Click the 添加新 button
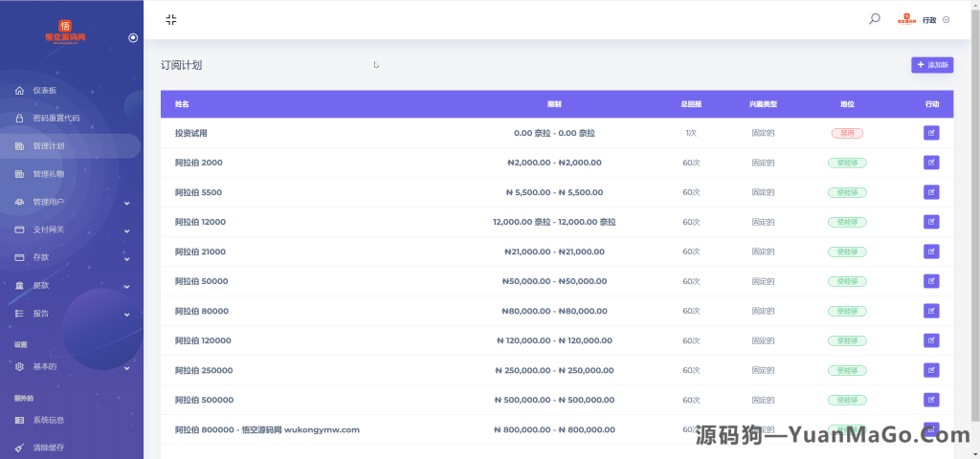The width and height of the screenshot is (980, 459). (932, 65)
